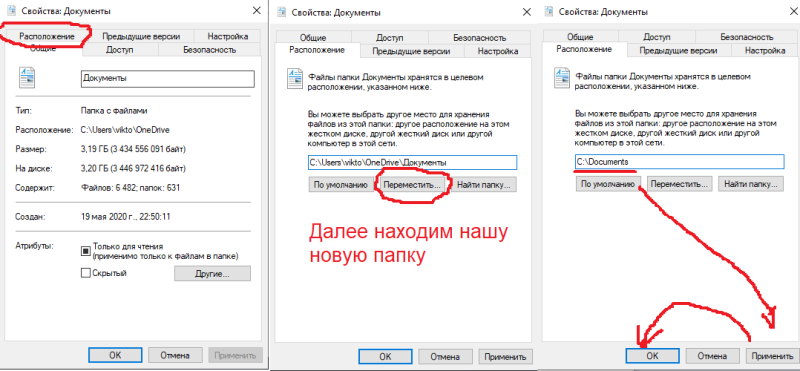The image size is (800, 371).
Task: Click the 'Другие...' attributes button
Action: point(212,274)
